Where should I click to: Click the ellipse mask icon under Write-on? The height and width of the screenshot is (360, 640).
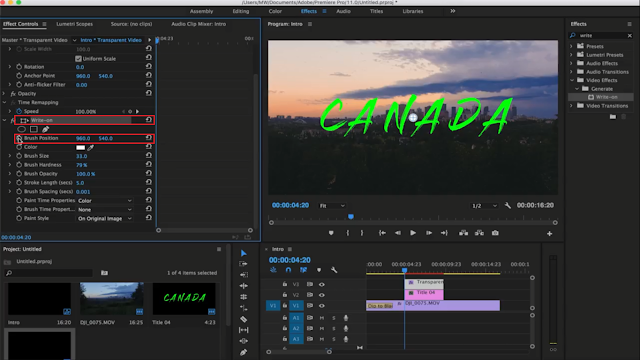(22, 129)
